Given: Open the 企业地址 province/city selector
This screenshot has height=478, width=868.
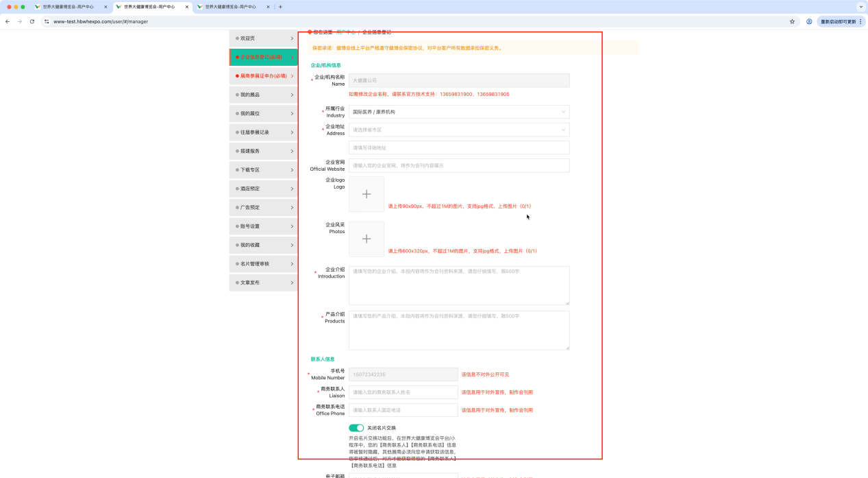Looking at the screenshot, I should [458, 130].
